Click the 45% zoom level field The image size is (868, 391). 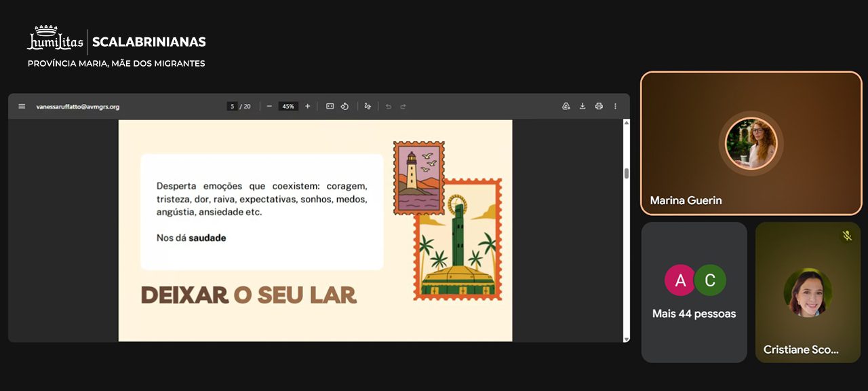(288, 107)
